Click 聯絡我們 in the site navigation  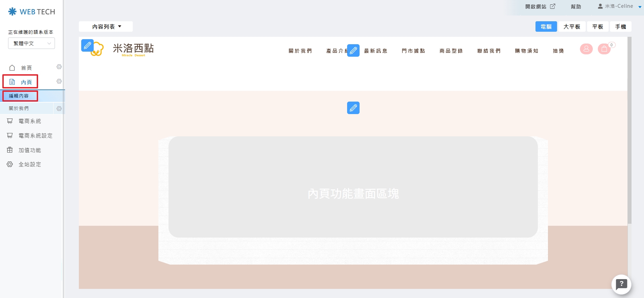489,51
